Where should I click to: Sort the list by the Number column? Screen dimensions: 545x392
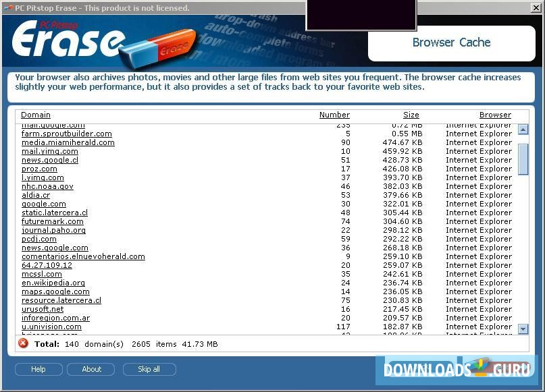point(334,115)
